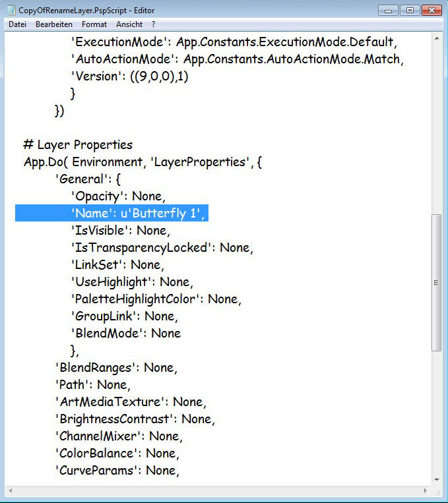Close the Editor window
Screen dimensions: 448x503
pyautogui.click(x=432, y=11)
